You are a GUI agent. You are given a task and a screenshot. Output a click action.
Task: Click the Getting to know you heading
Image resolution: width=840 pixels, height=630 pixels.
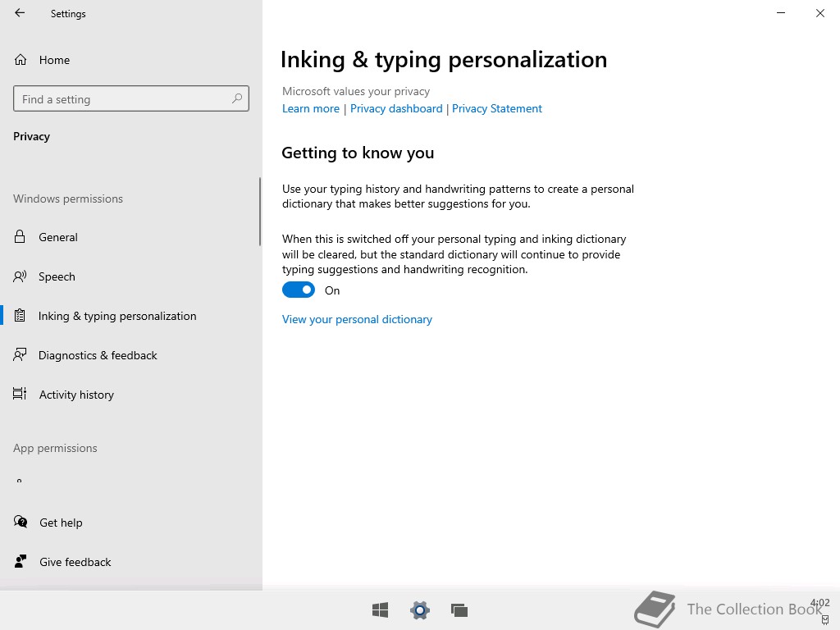coord(358,153)
